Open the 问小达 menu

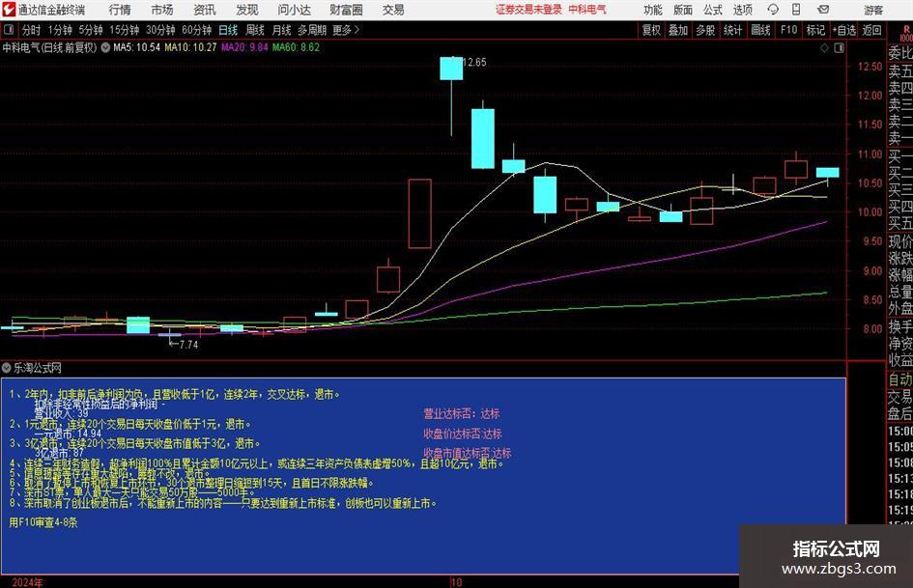point(294,10)
